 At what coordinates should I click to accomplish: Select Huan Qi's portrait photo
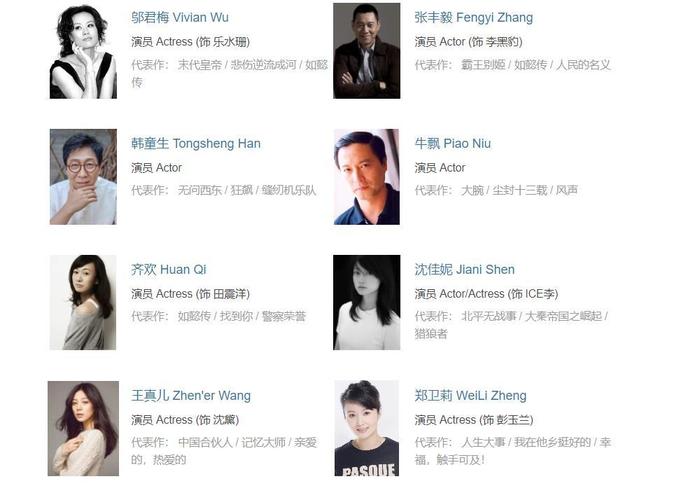[83, 302]
